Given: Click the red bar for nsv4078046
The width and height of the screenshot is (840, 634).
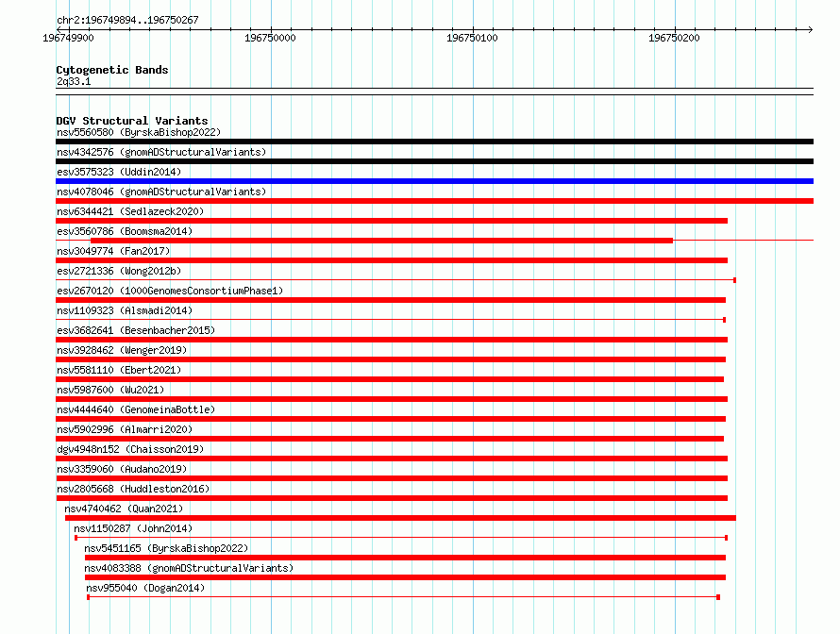Looking at the screenshot, I should (434, 201).
